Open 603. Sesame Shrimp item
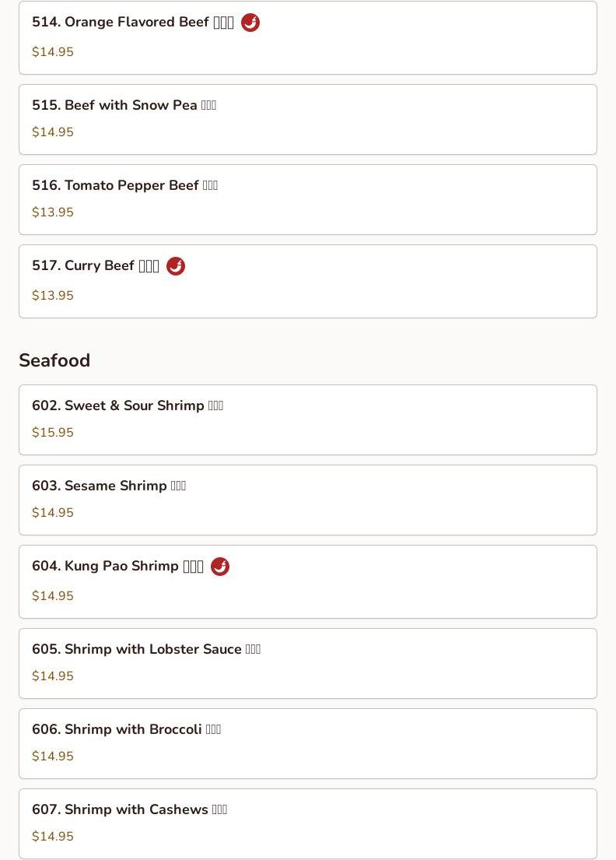The image size is (616, 860). (x=308, y=500)
